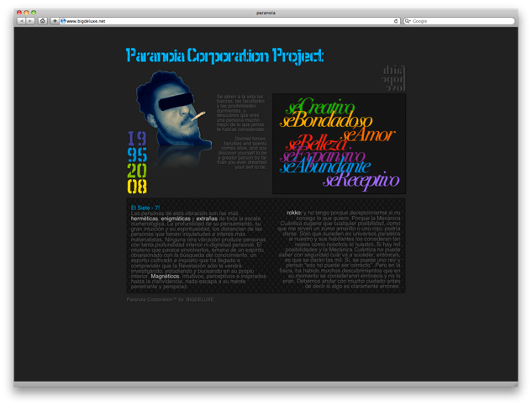Image resolution: width=532 pixels, height=406 pixels.
Task: Click the browser Back arrow button
Action: pyautogui.click(x=22, y=20)
